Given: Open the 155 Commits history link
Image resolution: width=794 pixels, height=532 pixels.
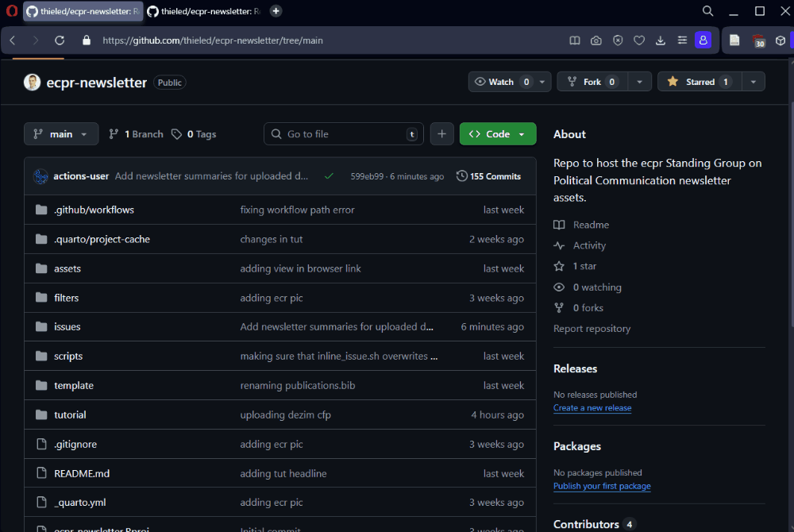Looking at the screenshot, I should tap(489, 176).
